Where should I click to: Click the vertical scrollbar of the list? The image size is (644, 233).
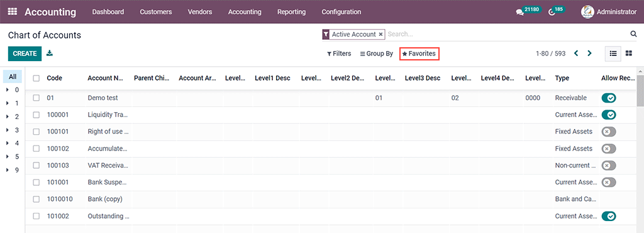640,91
